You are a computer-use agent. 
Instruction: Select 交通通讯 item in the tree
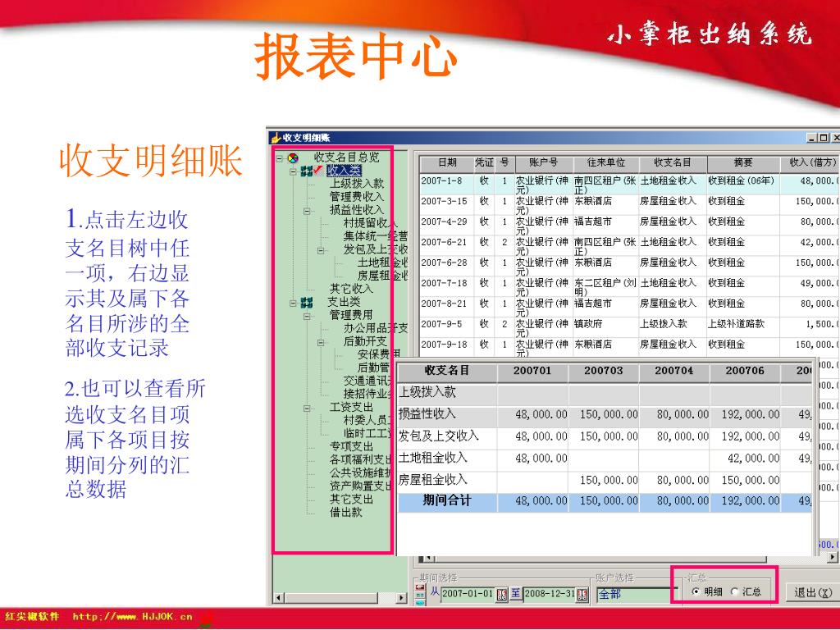[368, 381]
